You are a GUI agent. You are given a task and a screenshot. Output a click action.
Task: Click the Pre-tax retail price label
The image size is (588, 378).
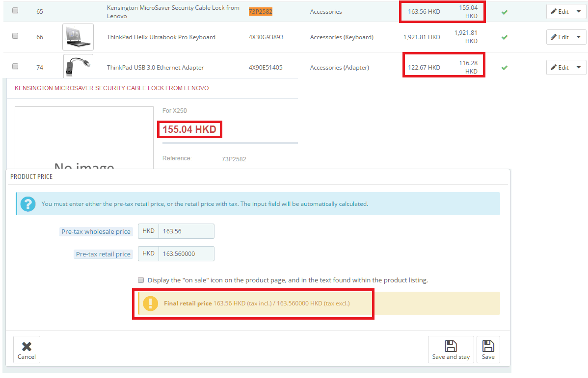pos(103,254)
